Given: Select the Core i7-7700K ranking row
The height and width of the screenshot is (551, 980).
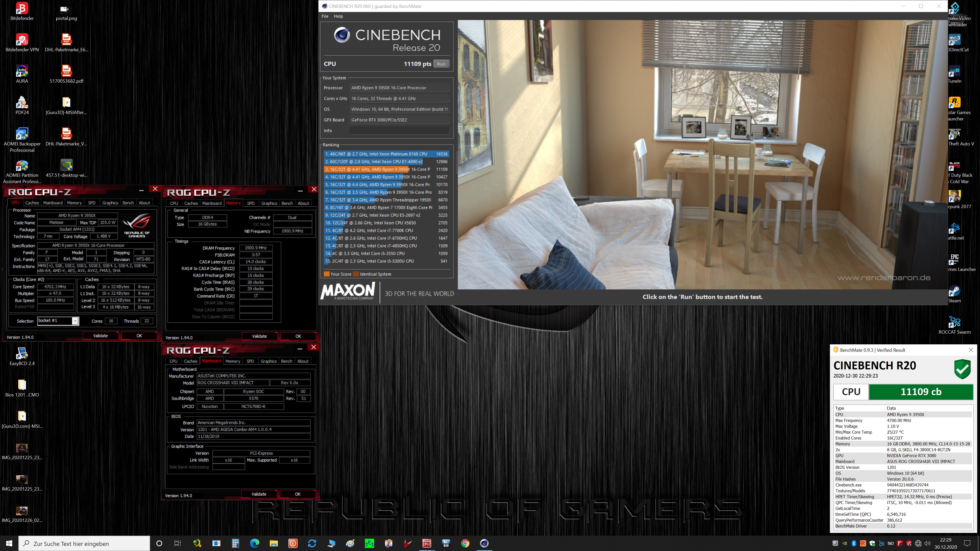Looking at the screenshot, I should (x=386, y=230).
